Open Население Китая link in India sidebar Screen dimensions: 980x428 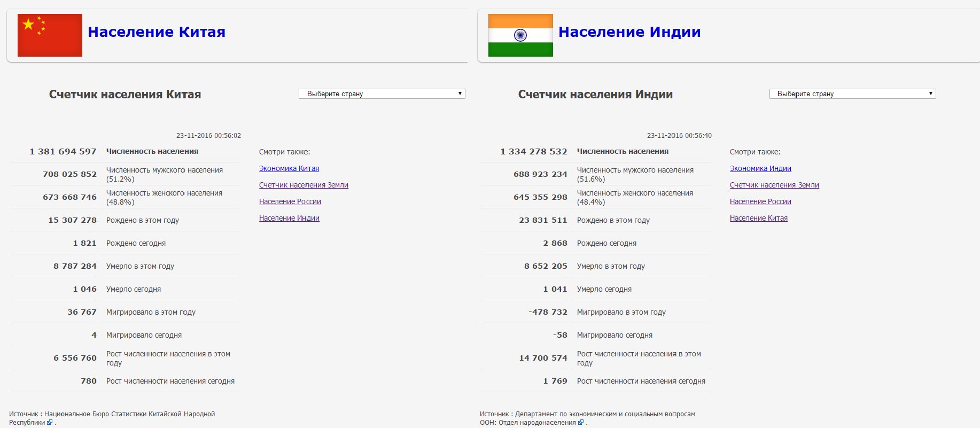click(759, 218)
